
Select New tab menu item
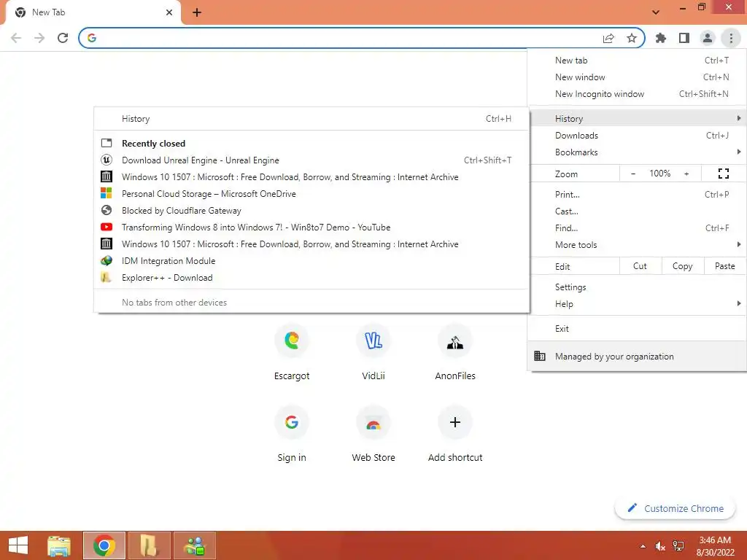637,61
